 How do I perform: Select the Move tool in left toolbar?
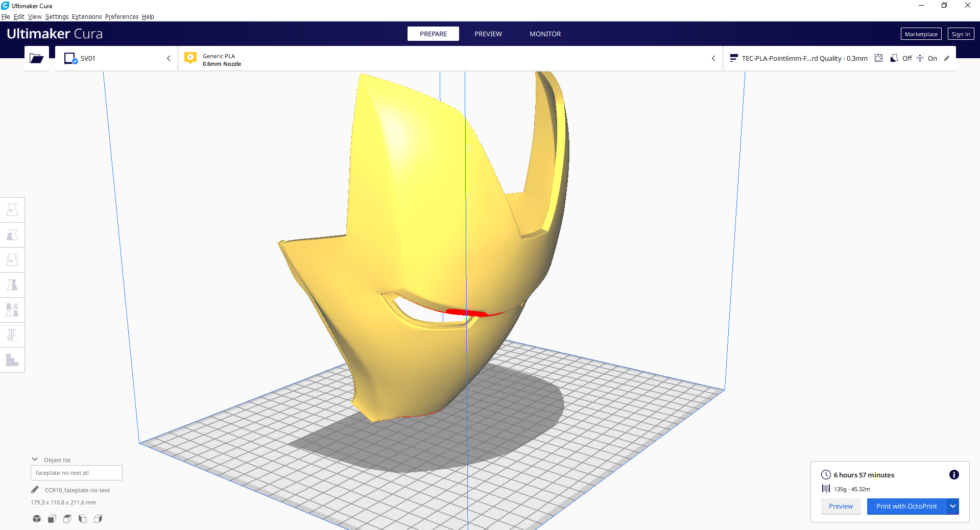coord(12,210)
